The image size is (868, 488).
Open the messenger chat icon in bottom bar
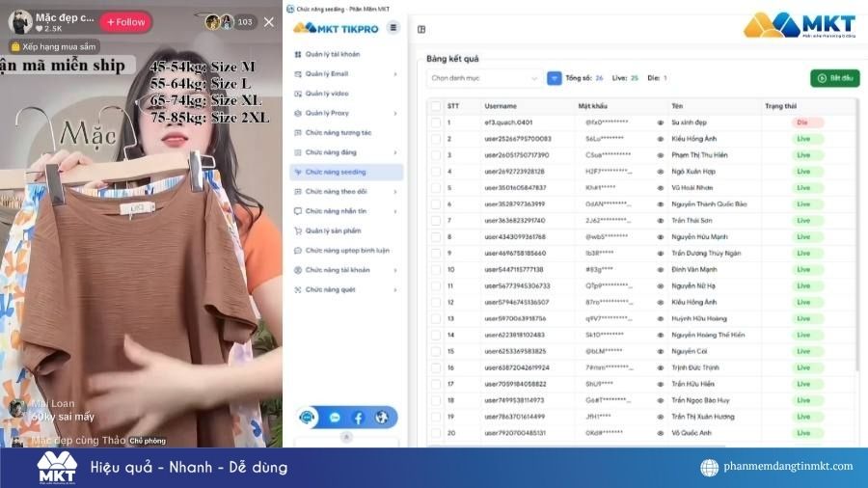[x=335, y=418]
